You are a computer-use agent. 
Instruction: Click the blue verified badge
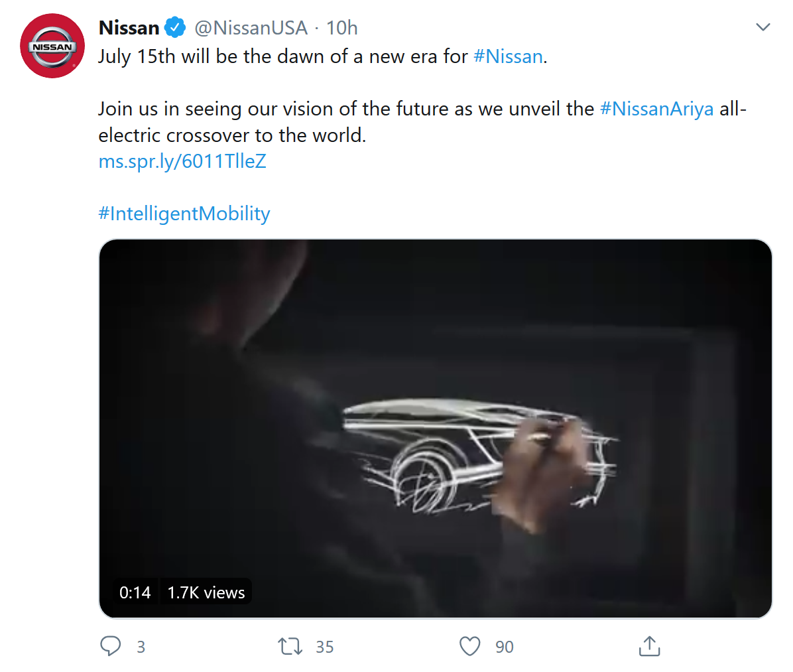click(x=175, y=28)
